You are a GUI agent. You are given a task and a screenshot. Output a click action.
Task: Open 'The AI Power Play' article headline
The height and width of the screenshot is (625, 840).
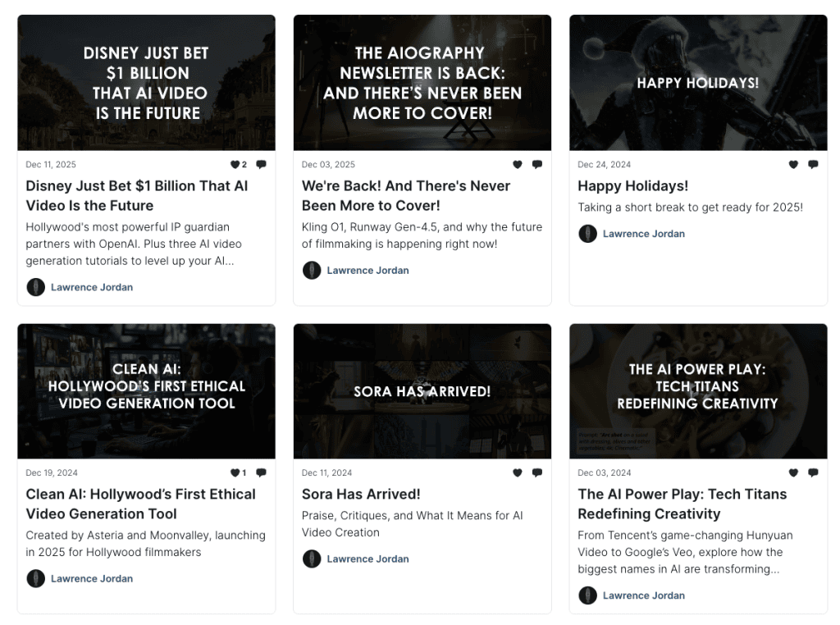click(x=682, y=504)
